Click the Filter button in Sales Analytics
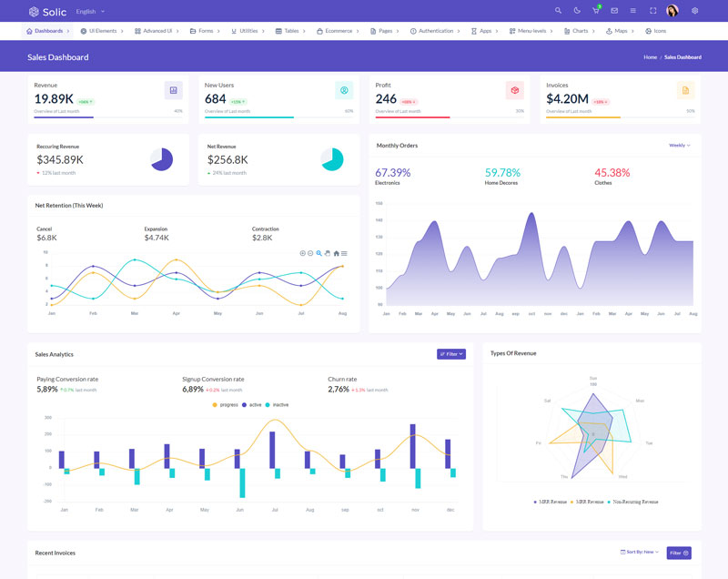Image resolution: width=728 pixels, height=579 pixels. click(x=451, y=354)
